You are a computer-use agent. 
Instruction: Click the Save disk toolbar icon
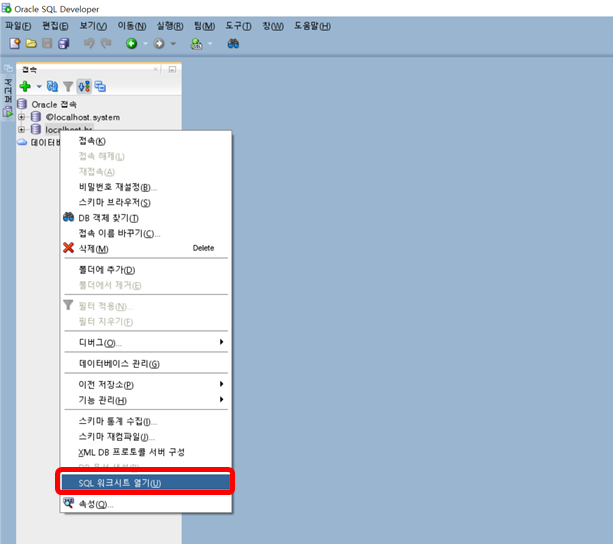[x=47, y=43]
